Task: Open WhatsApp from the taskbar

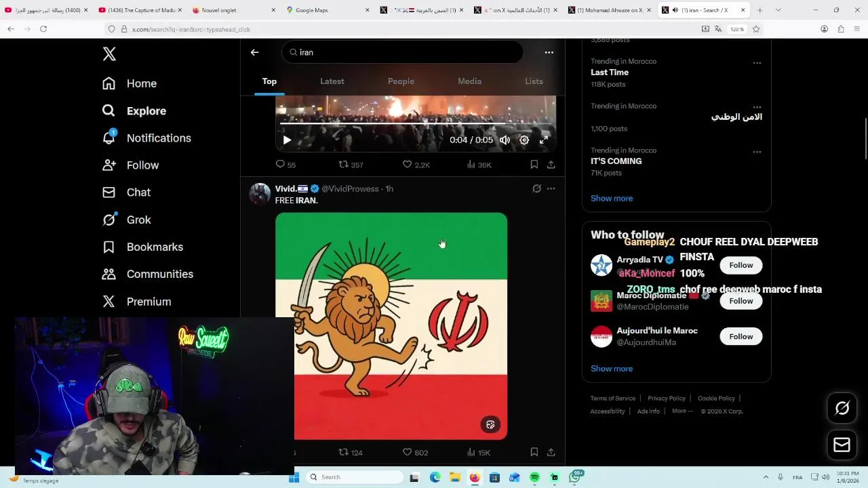Action: pos(575,477)
